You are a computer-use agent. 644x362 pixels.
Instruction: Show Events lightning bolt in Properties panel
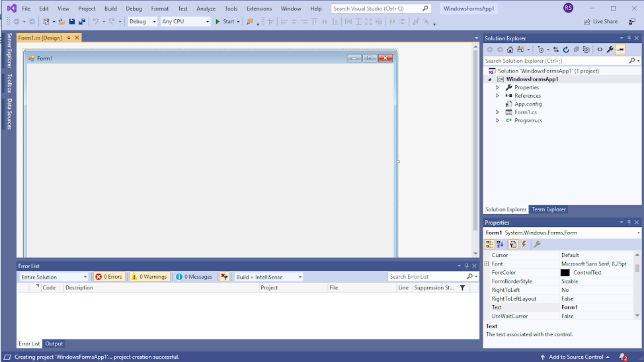tap(524, 244)
